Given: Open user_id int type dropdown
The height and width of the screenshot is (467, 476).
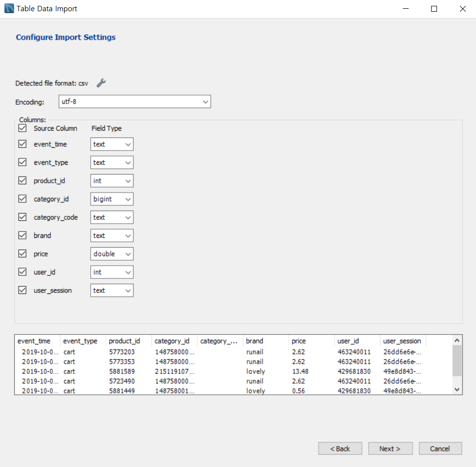Looking at the screenshot, I should tap(112, 272).
